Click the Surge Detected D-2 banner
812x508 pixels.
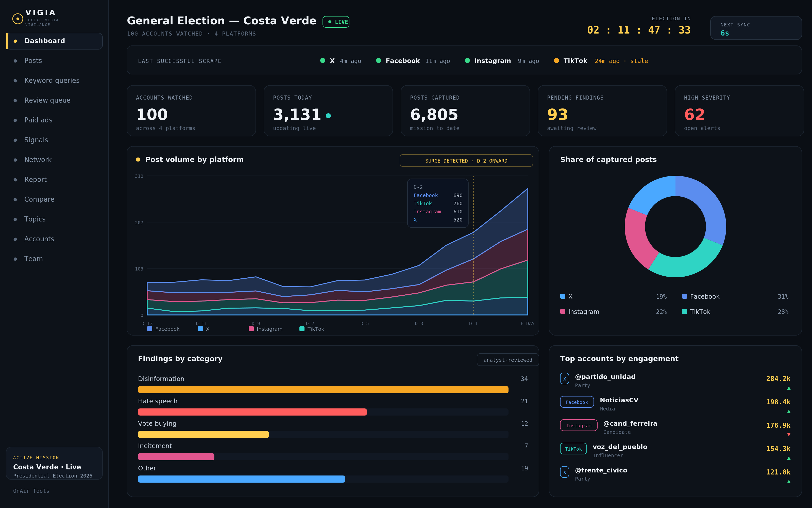click(466, 161)
